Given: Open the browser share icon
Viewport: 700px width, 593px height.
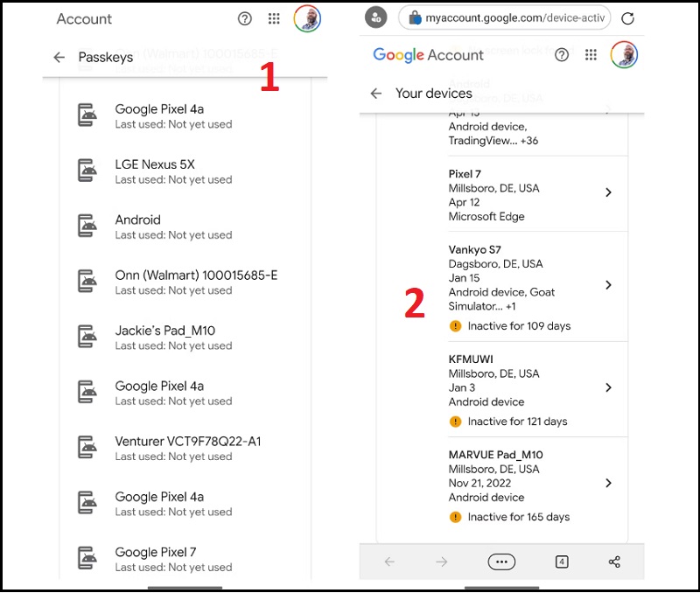Looking at the screenshot, I should coord(614,562).
